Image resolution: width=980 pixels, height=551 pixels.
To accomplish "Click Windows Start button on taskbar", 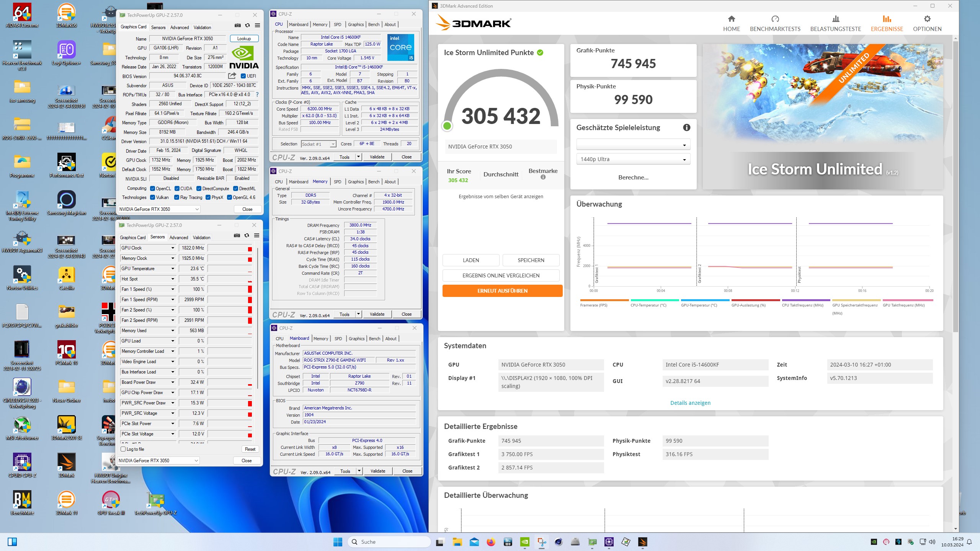I will pos(338,542).
